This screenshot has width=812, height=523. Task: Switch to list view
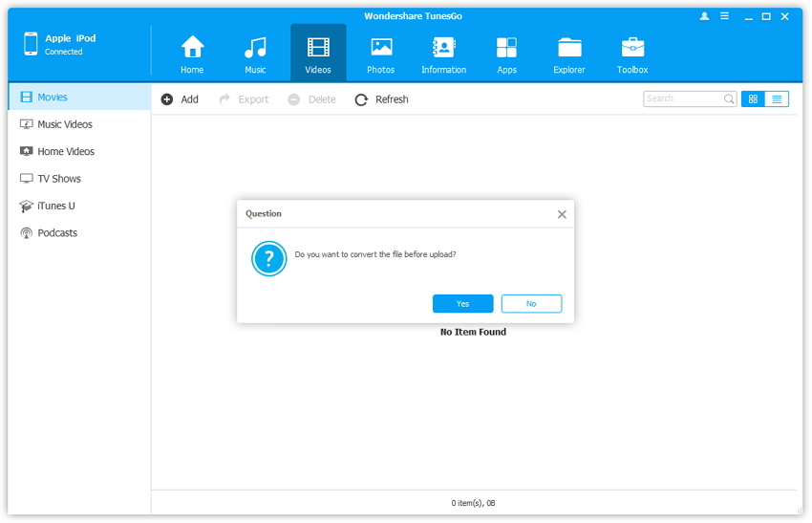[777, 98]
